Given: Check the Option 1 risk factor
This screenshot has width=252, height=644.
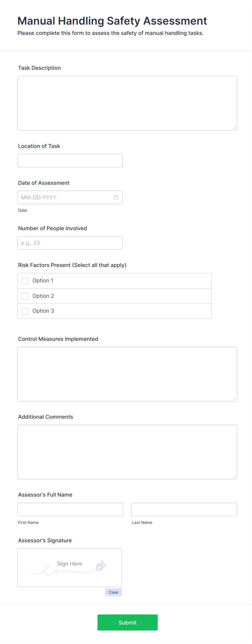Looking at the screenshot, I should pos(25,281).
